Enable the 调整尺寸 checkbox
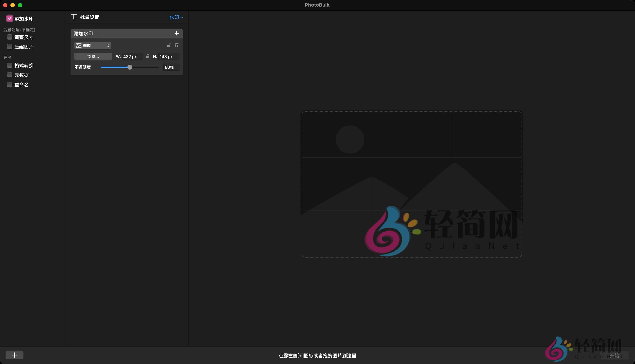Image resolution: width=635 pixels, height=364 pixels. pos(9,37)
